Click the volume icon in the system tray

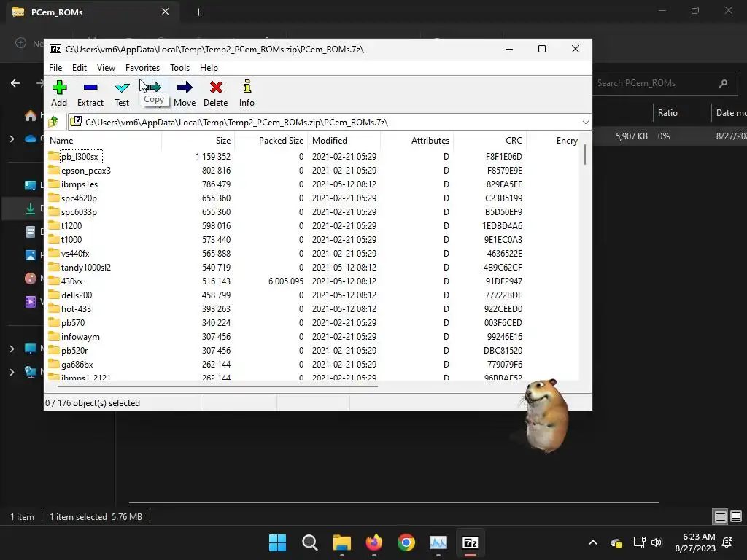(x=657, y=542)
